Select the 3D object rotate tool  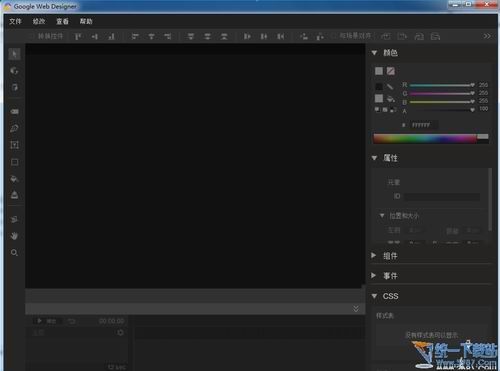14,71
